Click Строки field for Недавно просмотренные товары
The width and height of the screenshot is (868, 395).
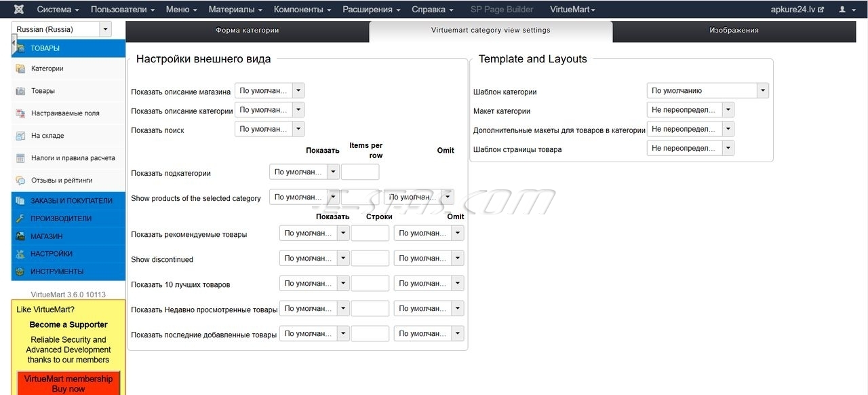(x=370, y=308)
